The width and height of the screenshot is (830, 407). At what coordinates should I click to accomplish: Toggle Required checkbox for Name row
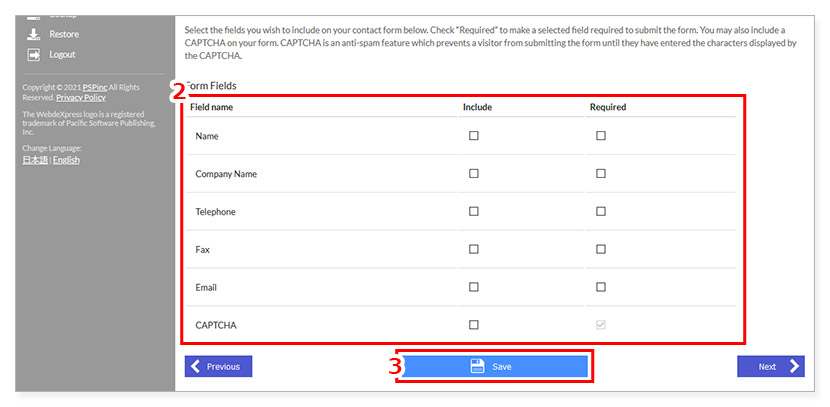pyautogui.click(x=601, y=136)
